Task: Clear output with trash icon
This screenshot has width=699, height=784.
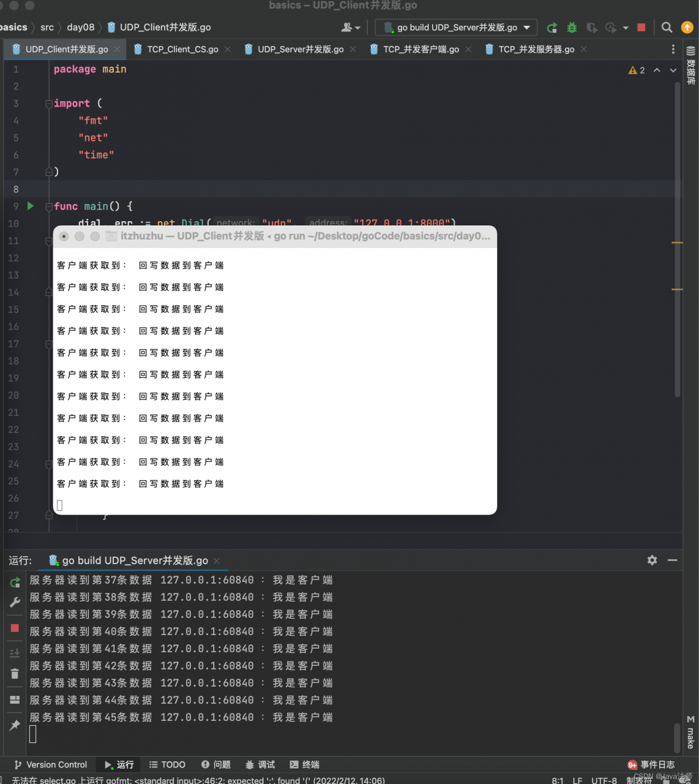Action: (x=15, y=674)
